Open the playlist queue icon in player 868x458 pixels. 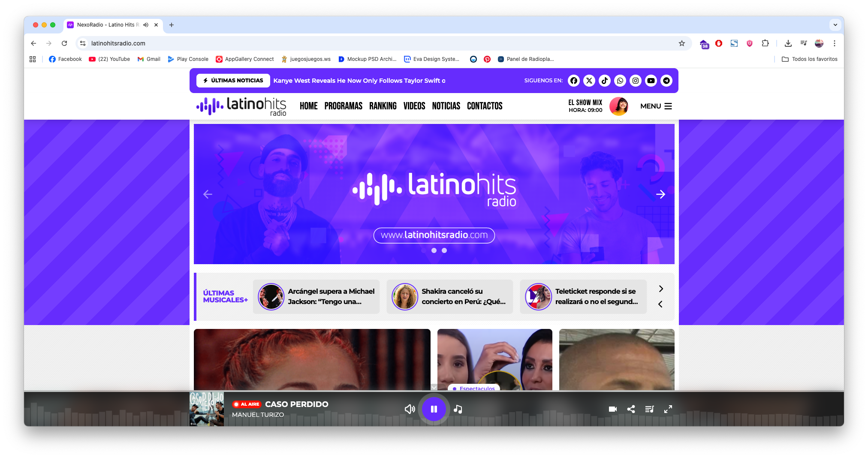pyautogui.click(x=649, y=409)
